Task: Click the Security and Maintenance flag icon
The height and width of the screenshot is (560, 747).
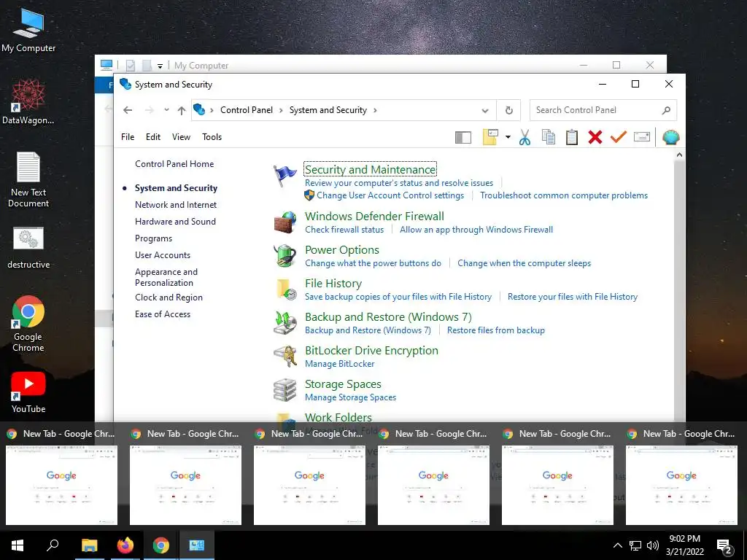Action: [x=285, y=176]
